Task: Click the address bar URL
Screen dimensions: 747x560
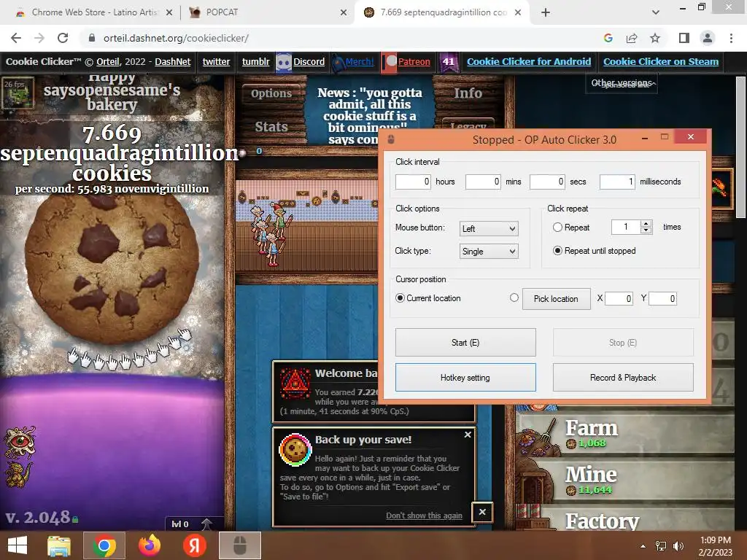Action: pyautogui.click(x=176, y=38)
